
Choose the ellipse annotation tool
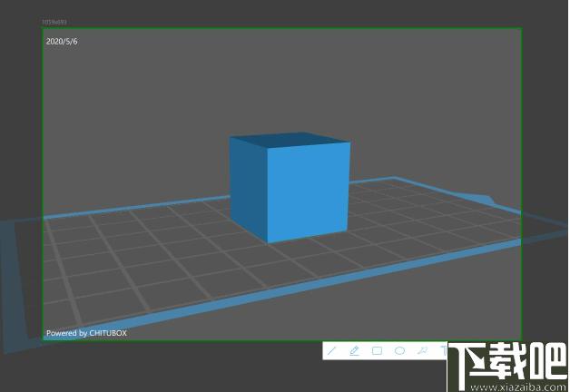click(399, 351)
